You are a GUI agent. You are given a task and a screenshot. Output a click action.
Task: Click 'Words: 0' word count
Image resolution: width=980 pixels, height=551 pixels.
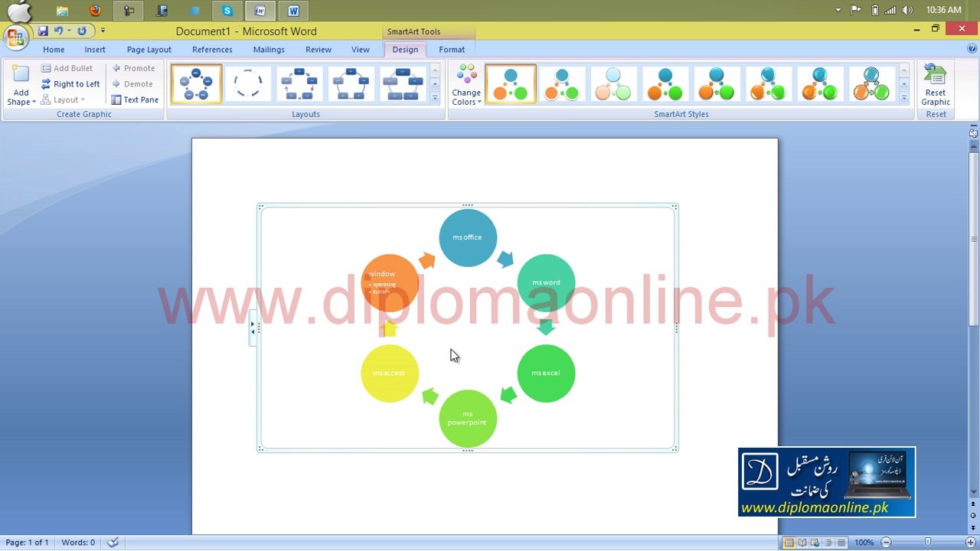tap(78, 543)
